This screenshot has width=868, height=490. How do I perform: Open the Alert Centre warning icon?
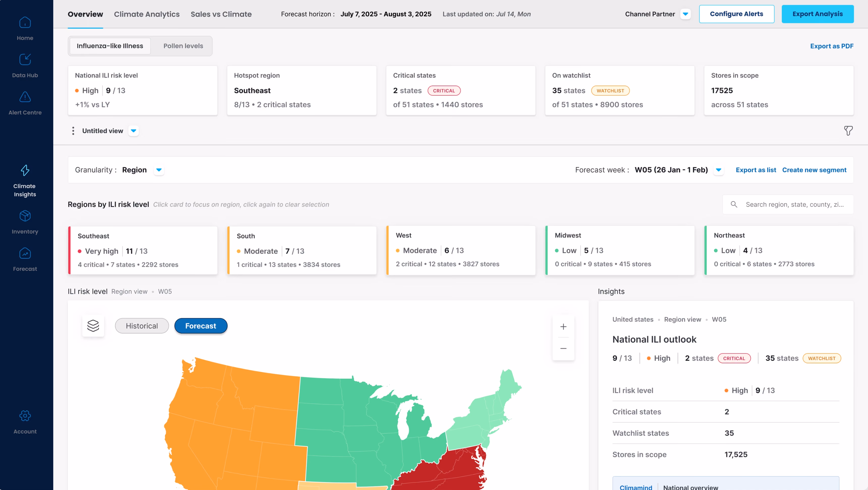click(25, 97)
